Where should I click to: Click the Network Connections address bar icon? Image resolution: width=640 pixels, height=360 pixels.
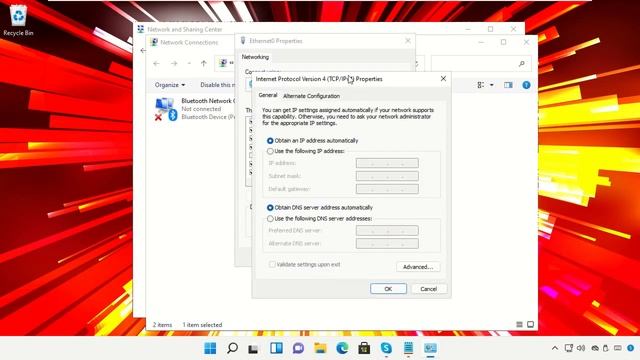click(x=223, y=63)
